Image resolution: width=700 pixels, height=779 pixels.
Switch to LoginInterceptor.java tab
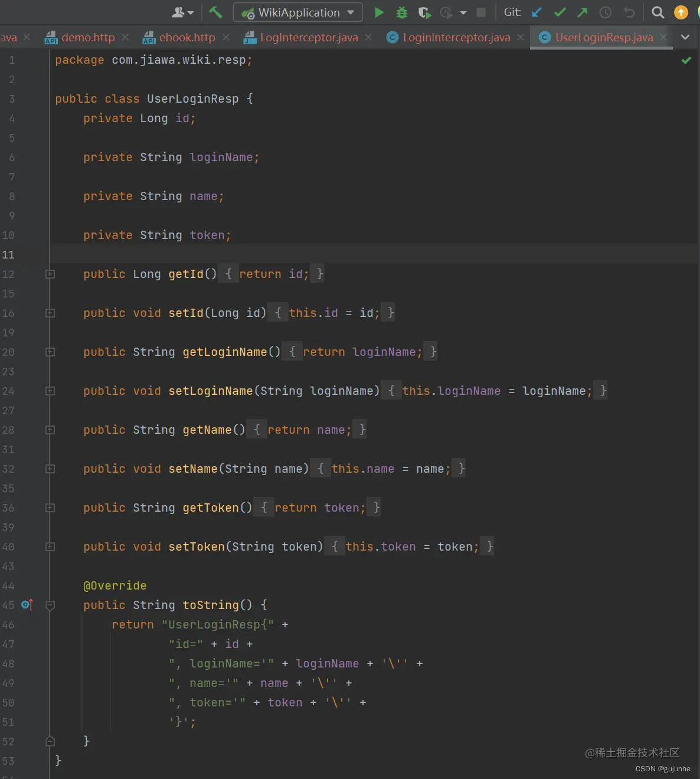click(x=456, y=37)
